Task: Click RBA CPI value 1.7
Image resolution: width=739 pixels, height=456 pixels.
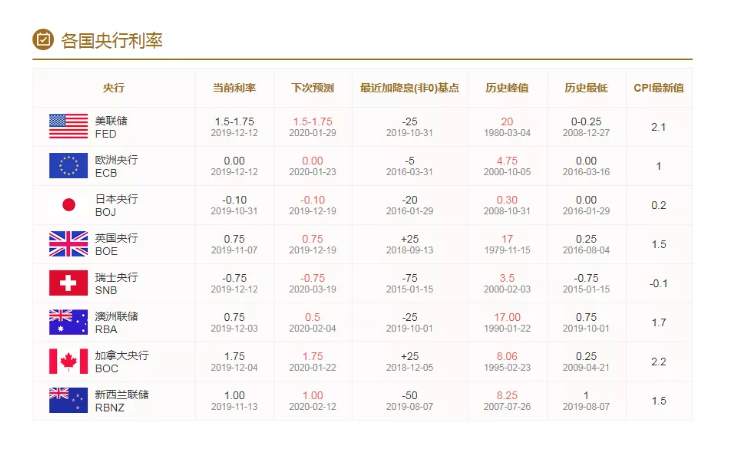Action: [658, 322]
